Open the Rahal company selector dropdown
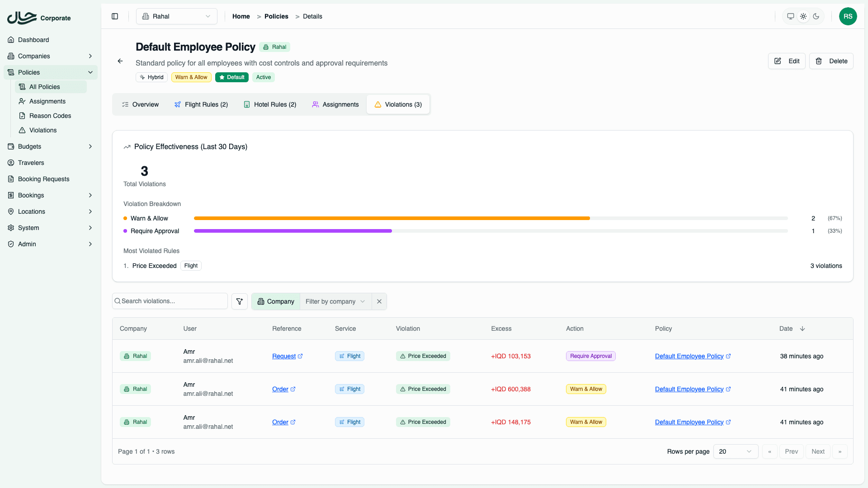This screenshot has width=868, height=488. click(176, 16)
